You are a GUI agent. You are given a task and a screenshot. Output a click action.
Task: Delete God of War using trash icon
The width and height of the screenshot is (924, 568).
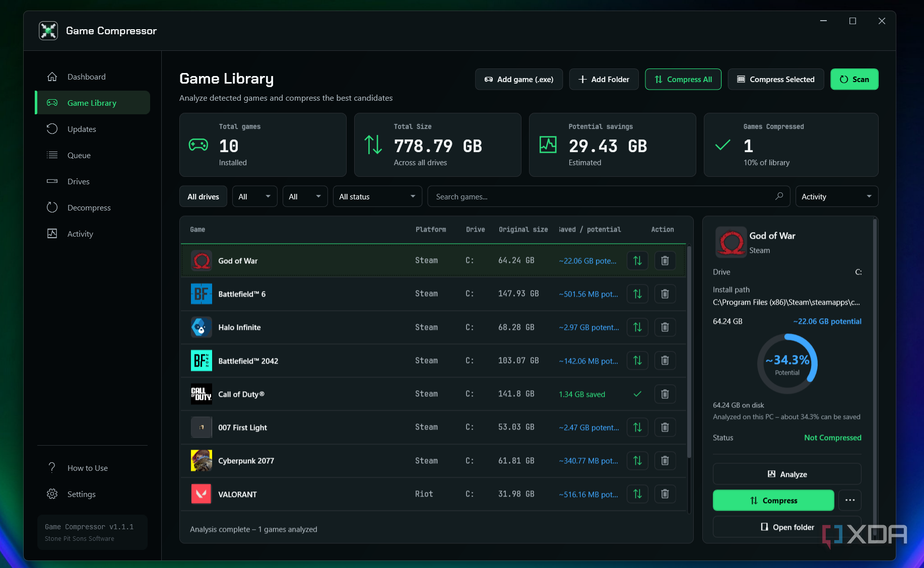[665, 260]
